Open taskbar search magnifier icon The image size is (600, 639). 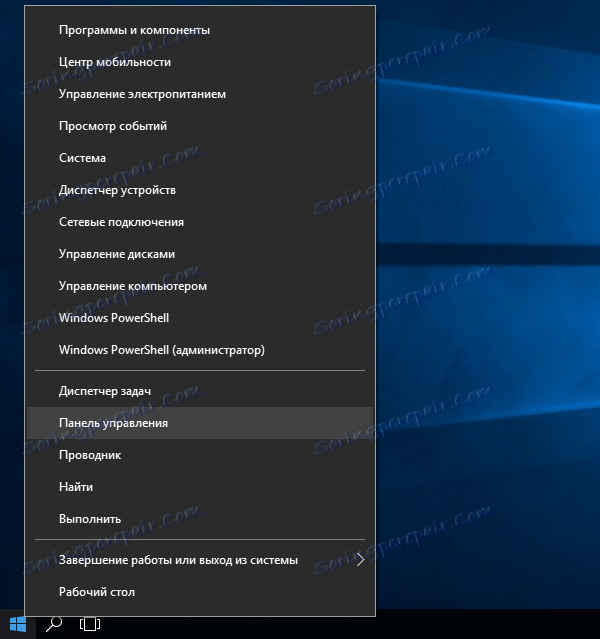coord(54,624)
